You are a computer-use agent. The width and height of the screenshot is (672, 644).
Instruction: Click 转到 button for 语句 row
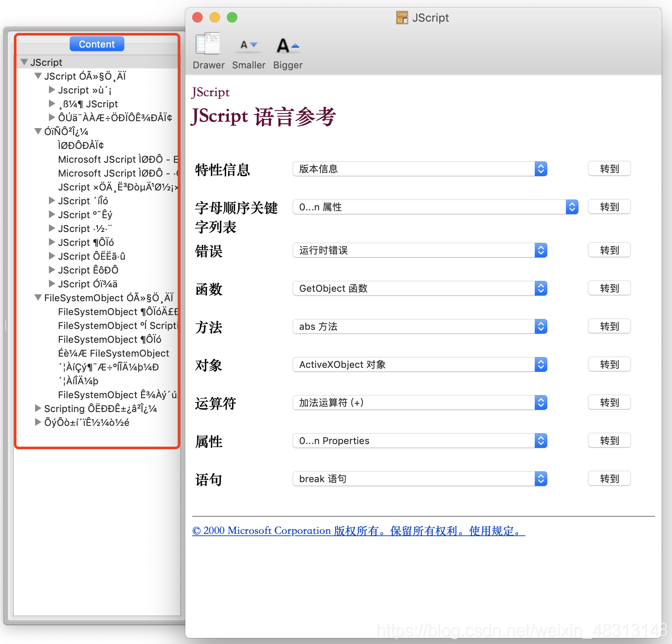point(609,479)
